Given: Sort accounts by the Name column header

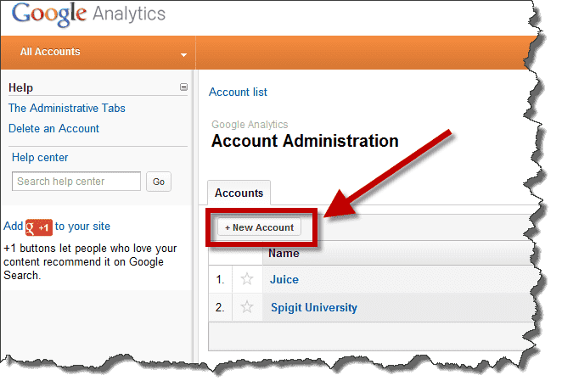Looking at the screenshot, I should 284,253.
